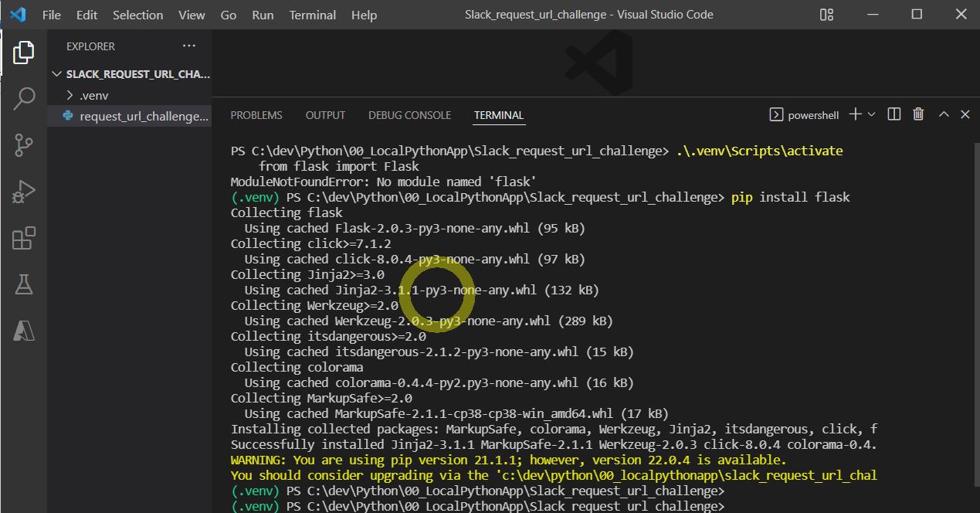The height and width of the screenshot is (513, 980).
Task: Click the '.\.venv\Scripts\activate' command text
Action: 759,151
